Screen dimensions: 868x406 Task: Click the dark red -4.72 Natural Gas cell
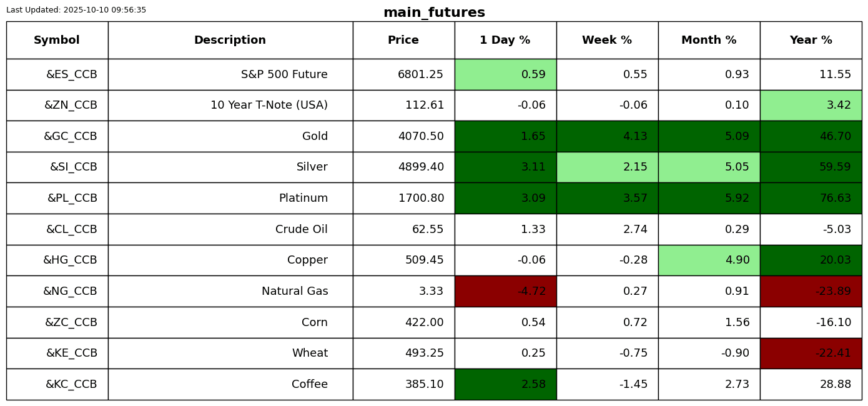(505, 292)
